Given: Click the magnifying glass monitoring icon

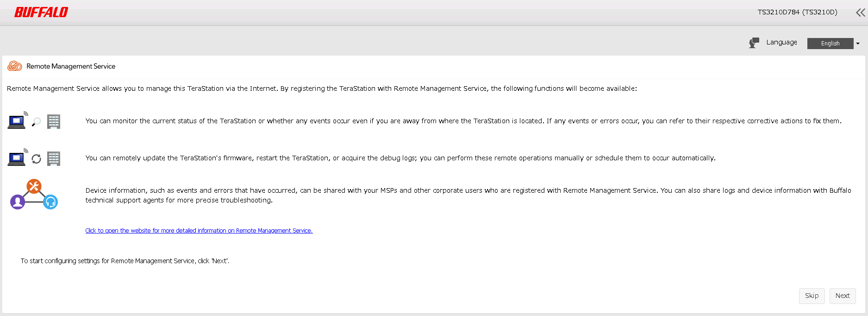Looking at the screenshot, I should [x=36, y=122].
